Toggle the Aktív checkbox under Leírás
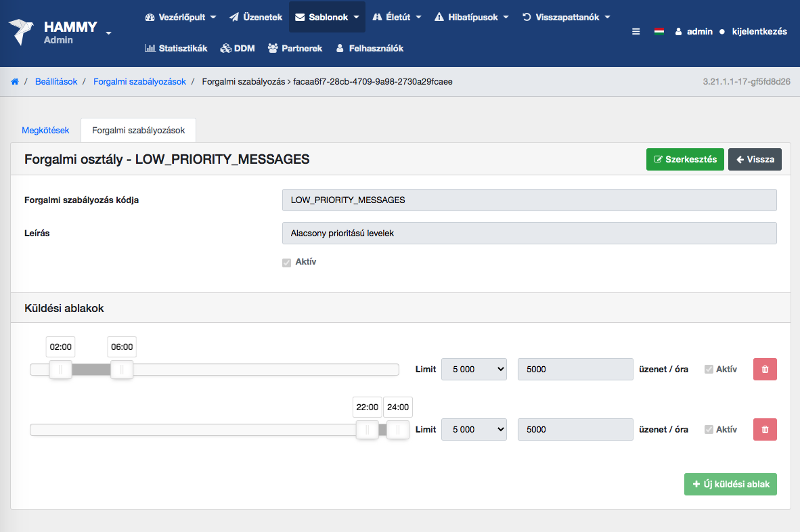800x532 pixels. [x=286, y=263]
